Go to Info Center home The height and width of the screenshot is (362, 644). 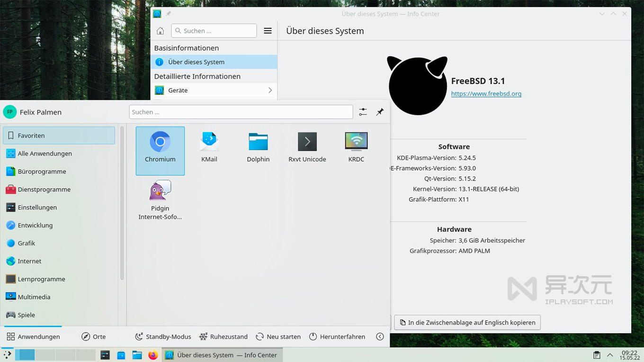click(x=161, y=31)
